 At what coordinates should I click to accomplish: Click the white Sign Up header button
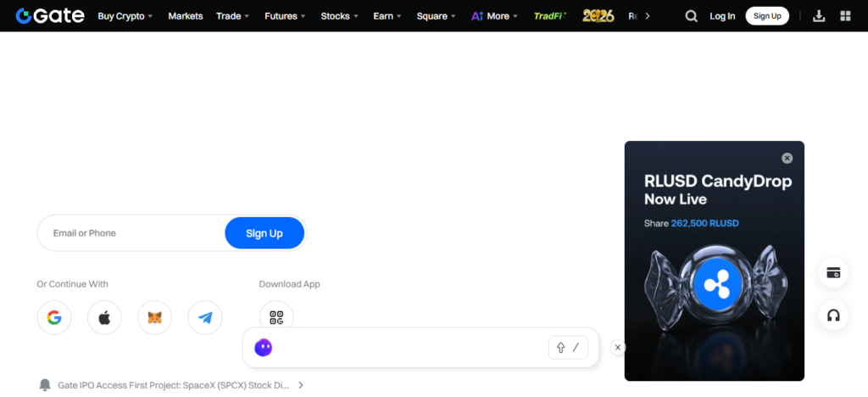pos(767,16)
